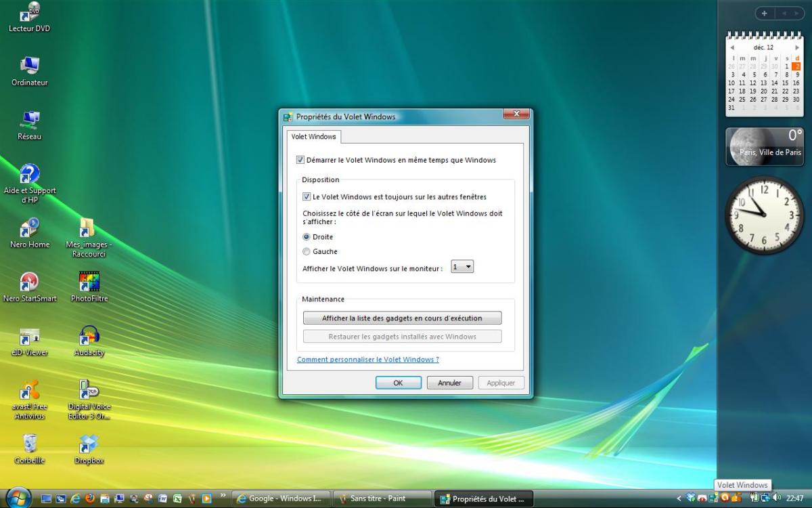Click the Paris weather gadget
Screen dimensions: 812x508
[764, 146]
